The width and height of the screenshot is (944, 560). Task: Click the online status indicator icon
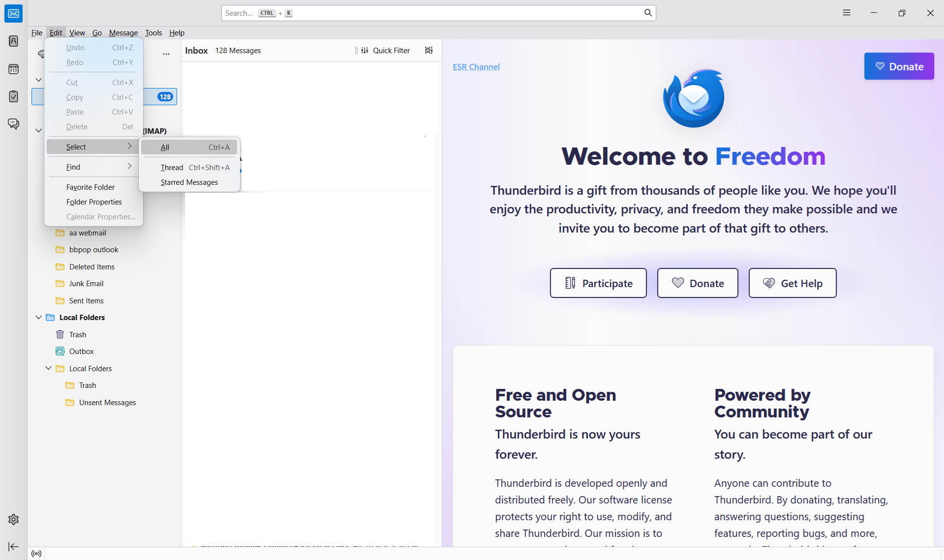pyautogui.click(x=36, y=554)
